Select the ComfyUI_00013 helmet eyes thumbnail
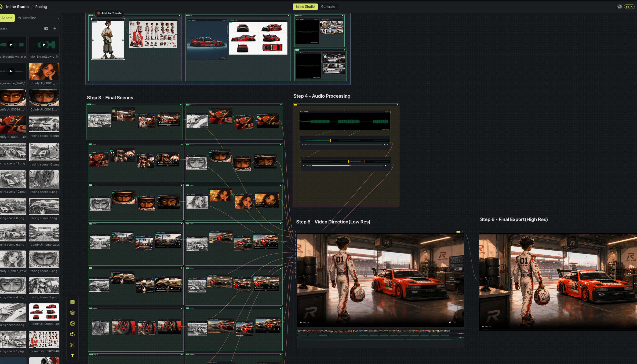This screenshot has height=364, width=637. pos(44,98)
